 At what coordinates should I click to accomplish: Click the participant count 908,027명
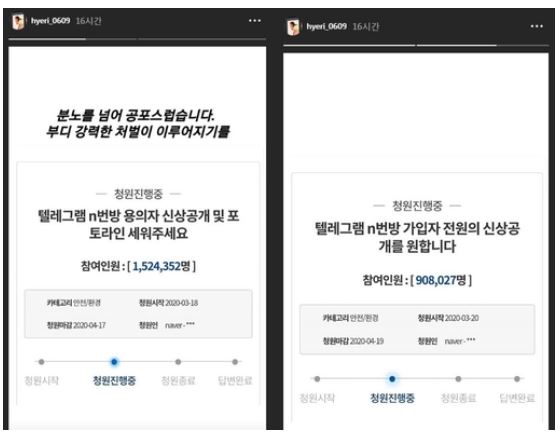coord(441,280)
